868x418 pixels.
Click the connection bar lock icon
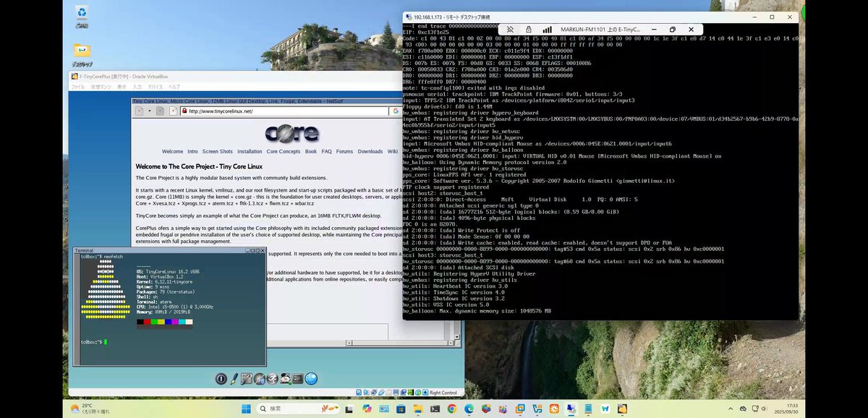[x=528, y=30]
